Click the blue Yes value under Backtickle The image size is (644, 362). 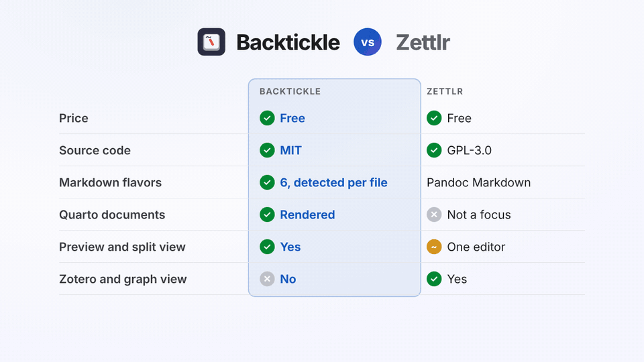[290, 247]
